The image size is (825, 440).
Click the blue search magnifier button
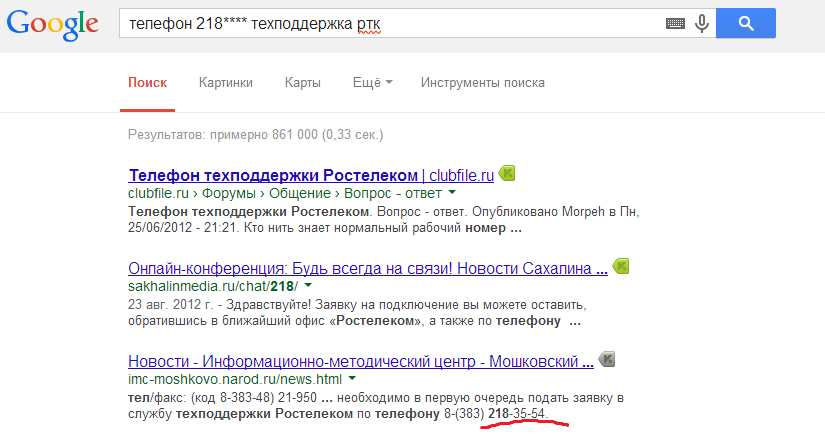746,23
